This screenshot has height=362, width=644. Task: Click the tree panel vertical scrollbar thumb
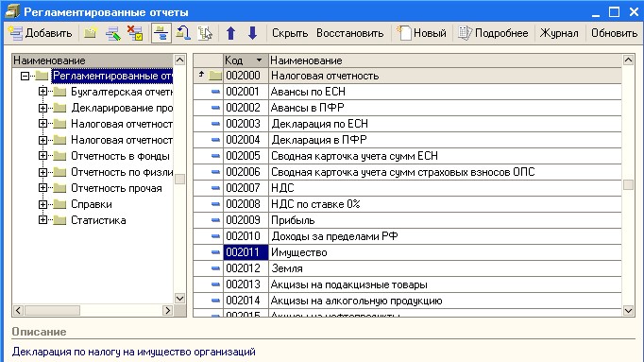pyautogui.click(x=180, y=180)
